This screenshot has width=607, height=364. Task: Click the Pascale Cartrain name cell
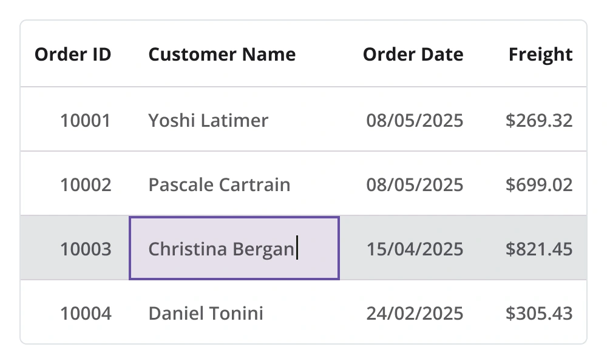pos(219,184)
